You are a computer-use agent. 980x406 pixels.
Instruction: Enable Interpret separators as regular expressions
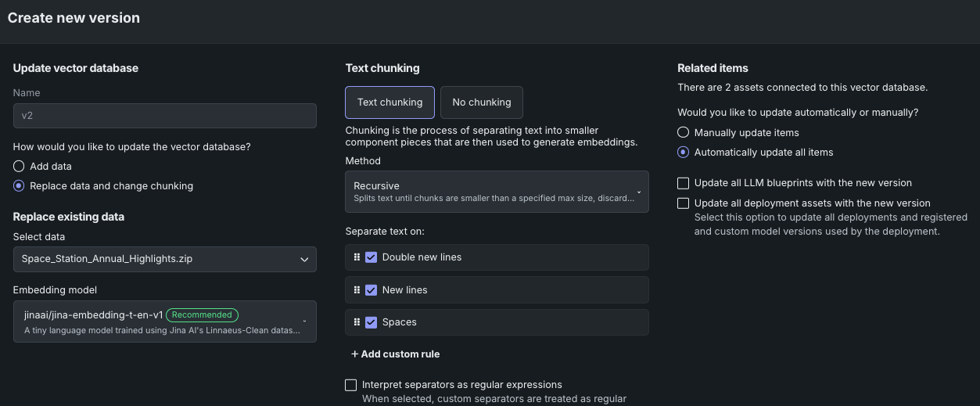coord(351,385)
